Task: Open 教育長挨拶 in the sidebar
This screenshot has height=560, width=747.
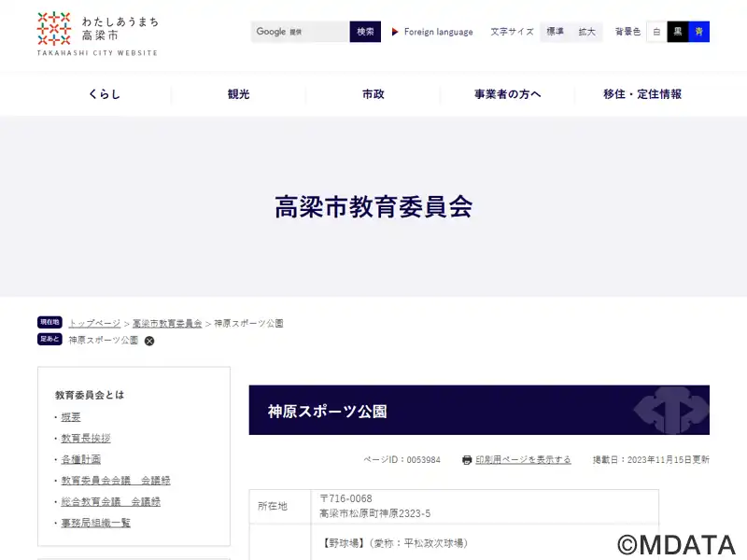Action: [86, 438]
